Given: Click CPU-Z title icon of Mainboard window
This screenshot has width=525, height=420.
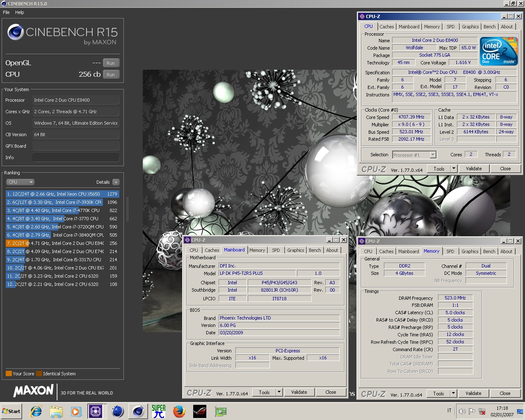Looking at the screenshot, I should 187,240.
